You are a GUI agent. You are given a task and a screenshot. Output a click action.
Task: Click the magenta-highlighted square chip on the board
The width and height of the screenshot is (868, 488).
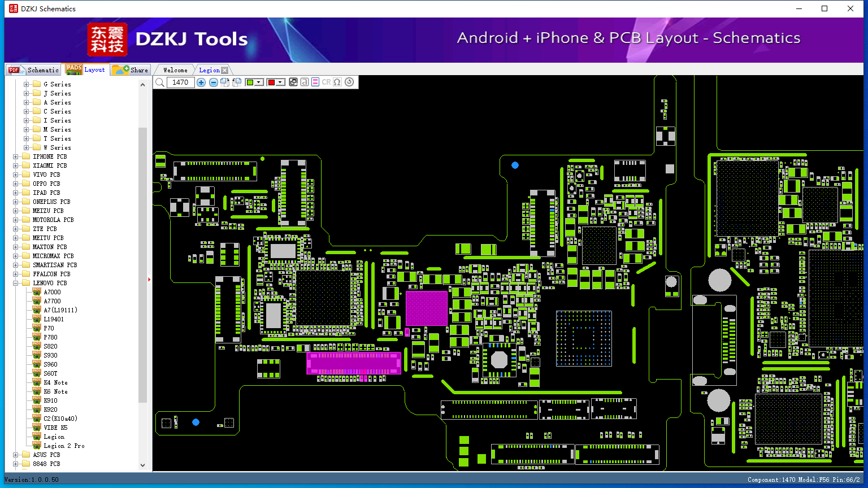[427, 308]
